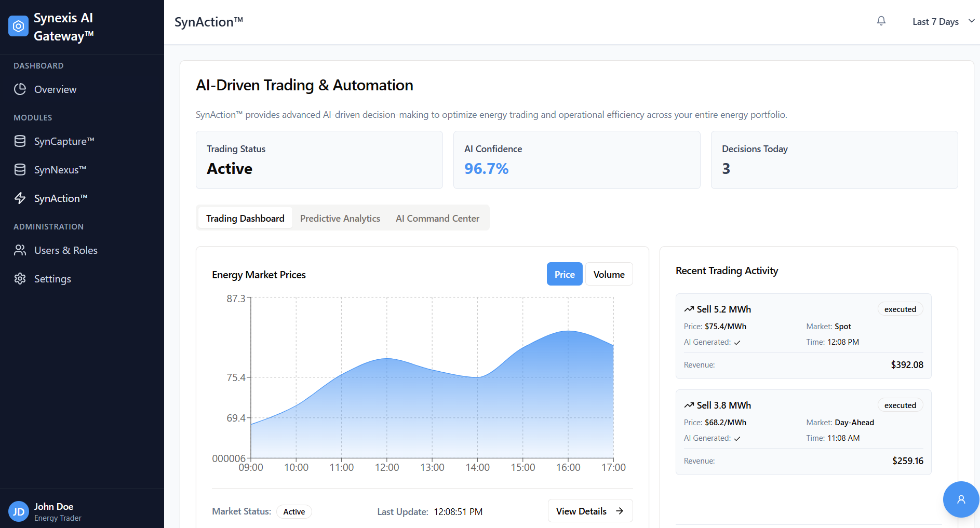
Task: Open the SynCapture™ module
Action: pos(82,141)
